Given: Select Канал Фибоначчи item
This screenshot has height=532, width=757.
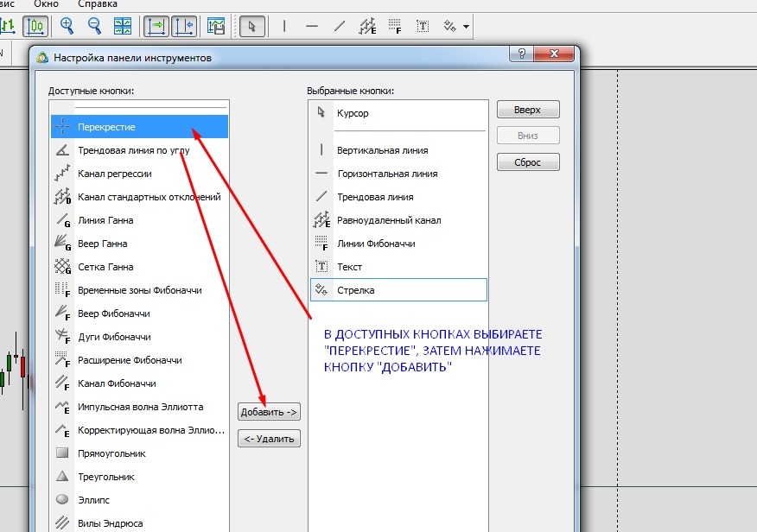Looking at the screenshot, I should [x=139, y=383].
